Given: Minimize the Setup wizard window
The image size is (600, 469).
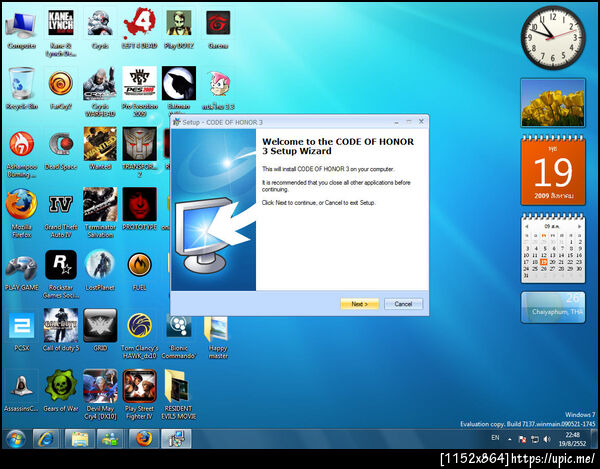Looking at the screenshot, I should pyautogui.click(x=397, y=122).
